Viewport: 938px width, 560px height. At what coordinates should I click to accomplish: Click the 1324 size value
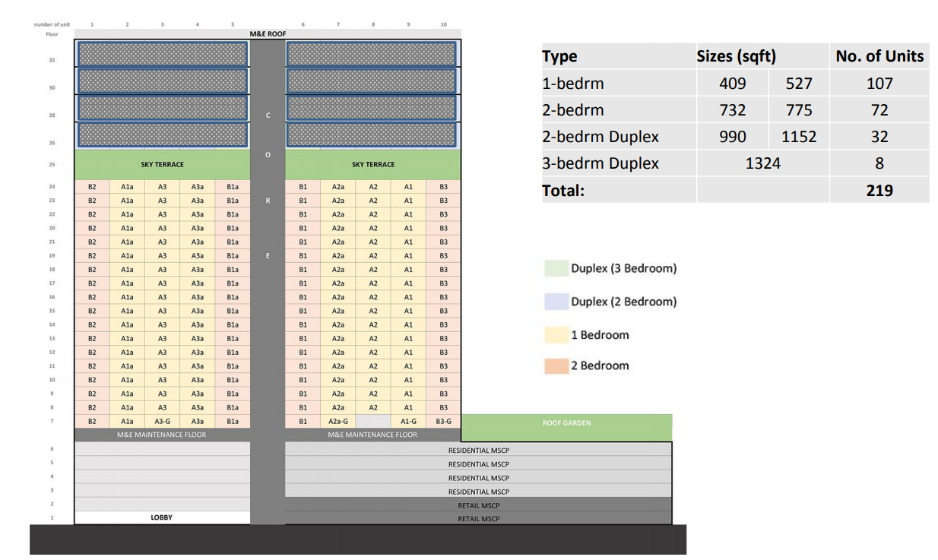(x=763, y=163)
